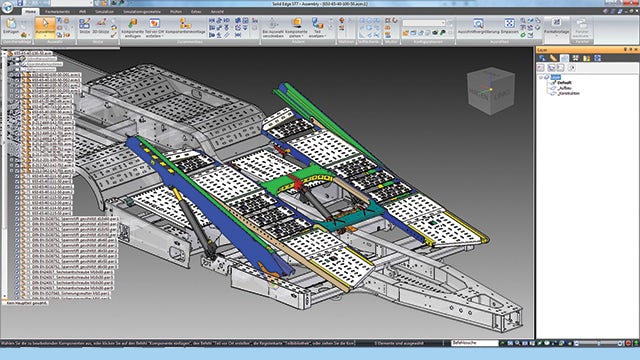Click the Teil ersetzen tool
This screenshot has height=360, width=640.
coord(317,27)
